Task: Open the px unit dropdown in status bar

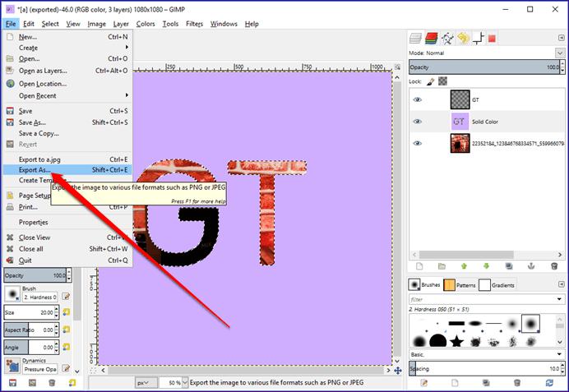Action: point(146,383)
